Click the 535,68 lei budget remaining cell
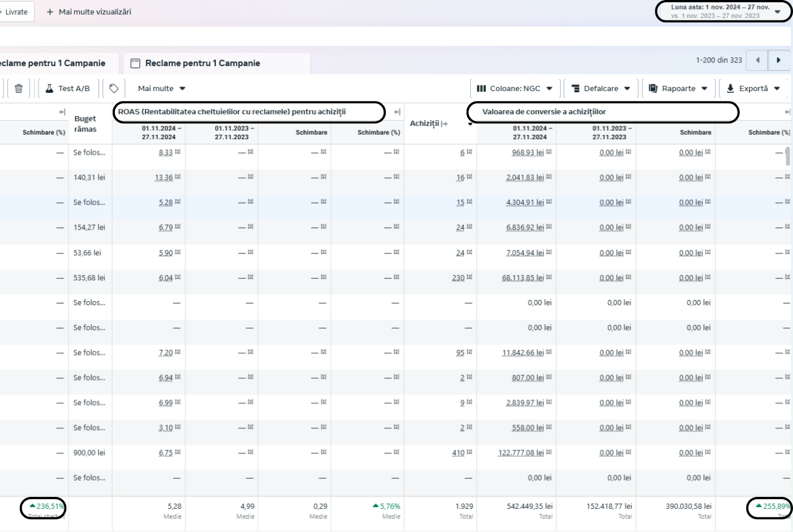This screenshot has width=793, height=532. [x=89, y=278]
